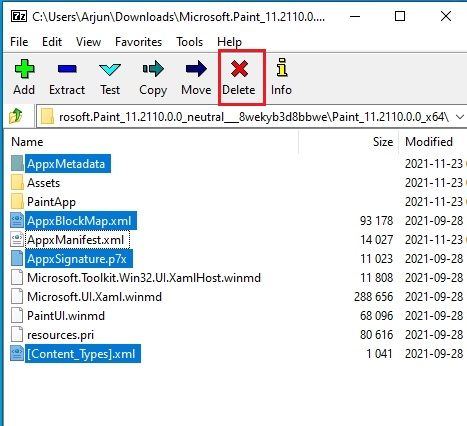Click the modified date of PaintUI.winmd

(434, 316)
